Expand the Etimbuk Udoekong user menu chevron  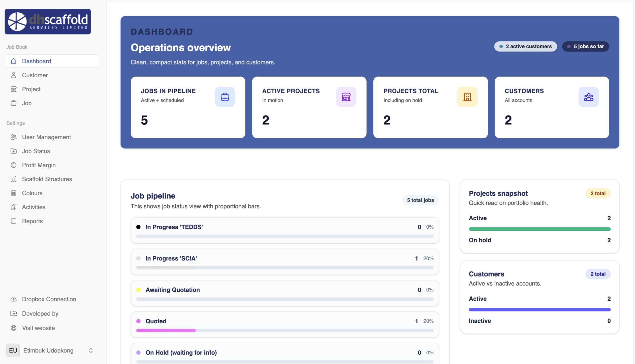[x=91, y=351]
